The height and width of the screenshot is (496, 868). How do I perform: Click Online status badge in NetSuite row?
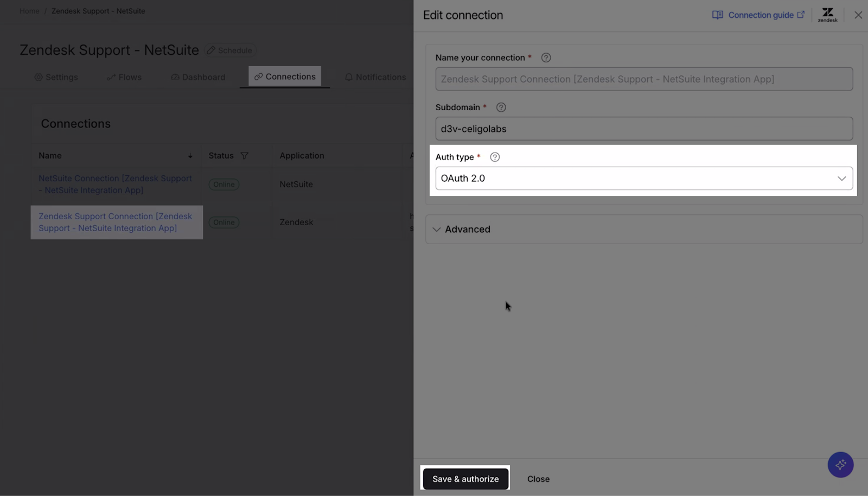[224, 185]
